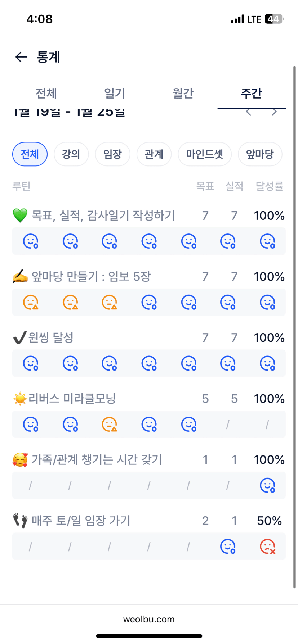Image resolution: width=298 pixels, height=644 pixels.
Task: Go to the next week with right chevron
Action: (x=274, y=112)
